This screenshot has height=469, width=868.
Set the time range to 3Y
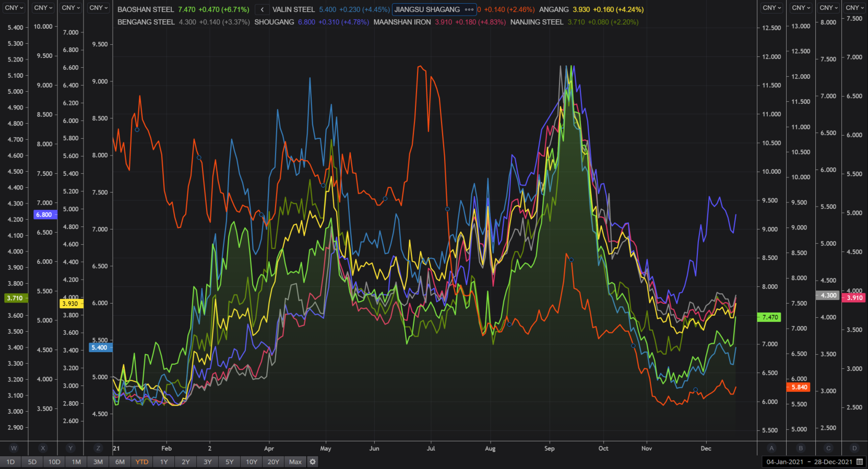[208, 462]
